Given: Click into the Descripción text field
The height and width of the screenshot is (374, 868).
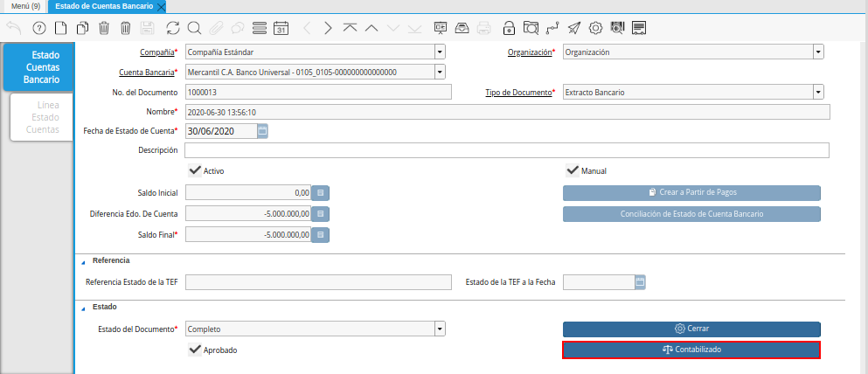Looking at the screenshot, I should [x=507, y=150].
